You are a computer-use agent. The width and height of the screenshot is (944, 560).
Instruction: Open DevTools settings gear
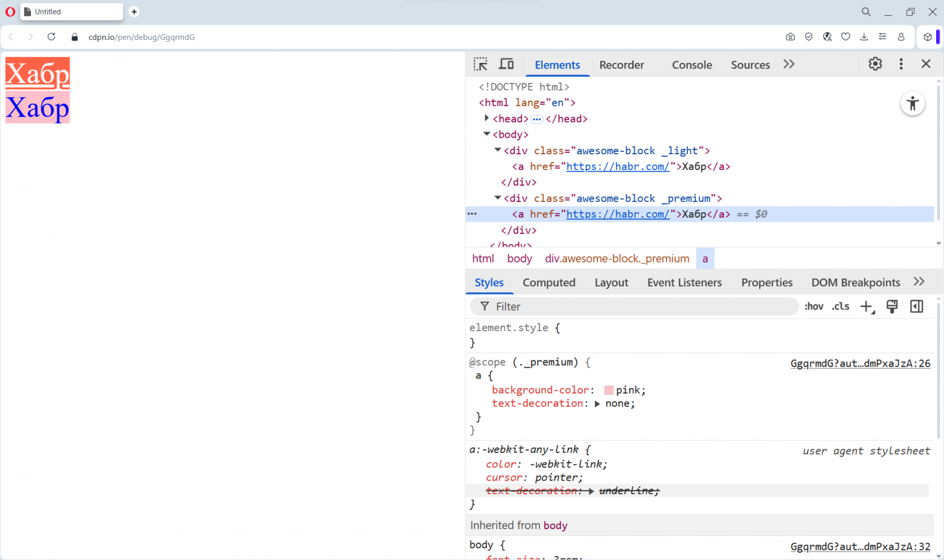point(875,63)
